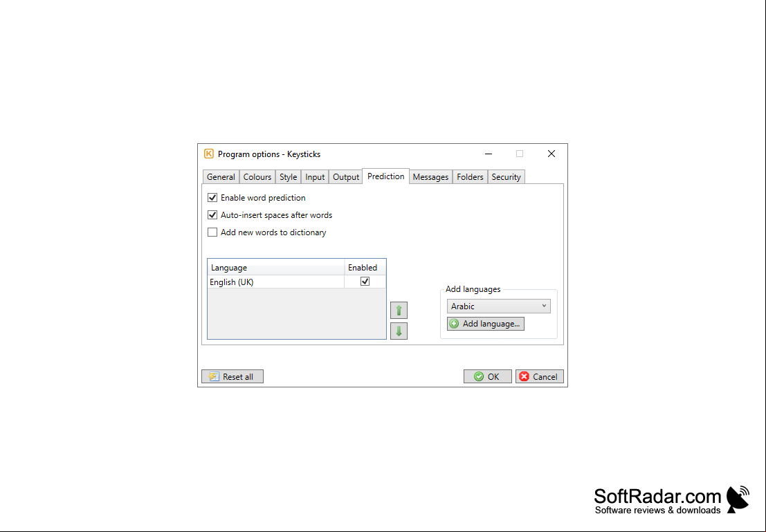Select the English (UK) language row
Viewport: 766px width, 532px height.
point(297,282)
